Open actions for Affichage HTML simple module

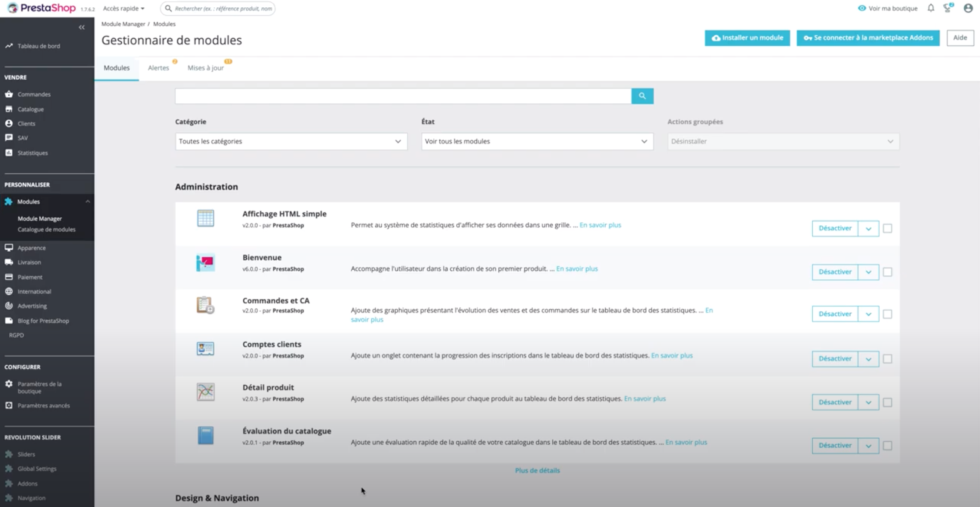(868, 228)
